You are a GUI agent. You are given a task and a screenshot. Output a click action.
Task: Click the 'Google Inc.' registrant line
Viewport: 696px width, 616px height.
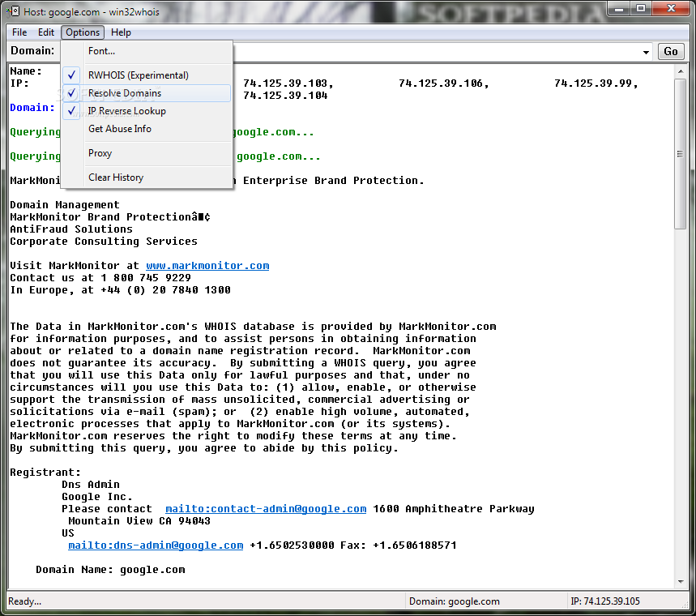tap(97, 497)
